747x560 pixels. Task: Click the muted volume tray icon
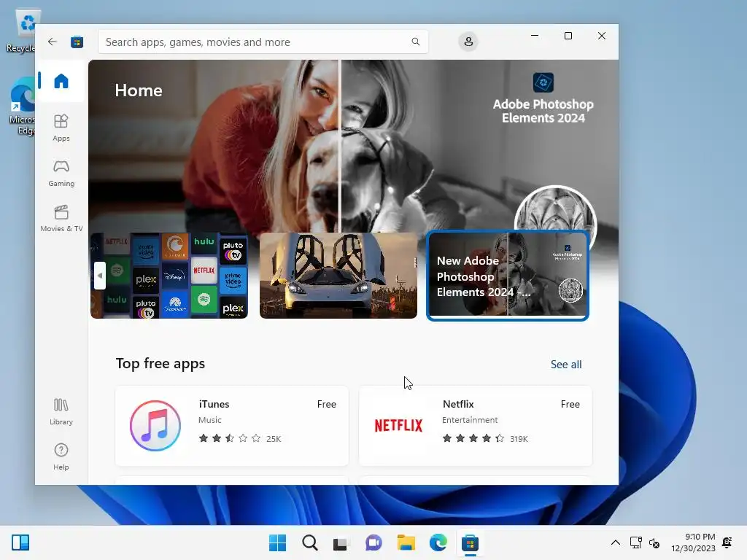pyautogui.click(x=654, y=542)
